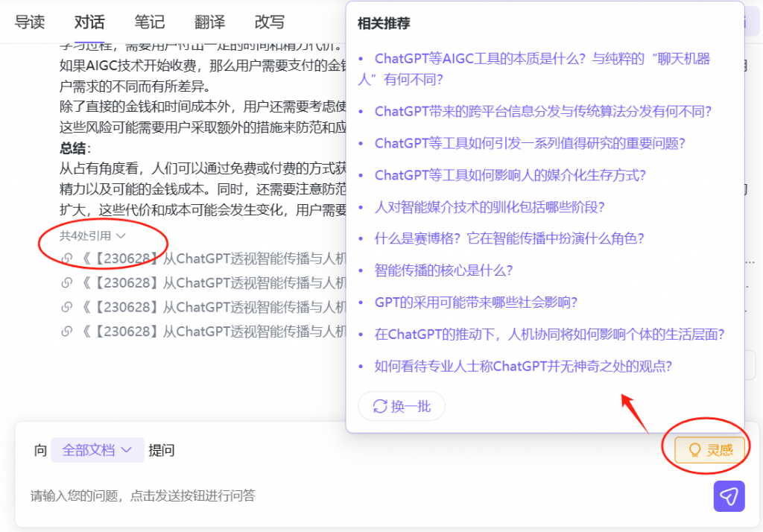Click the question input field
The width and height of the screenshot is (763, 532).
365,496
